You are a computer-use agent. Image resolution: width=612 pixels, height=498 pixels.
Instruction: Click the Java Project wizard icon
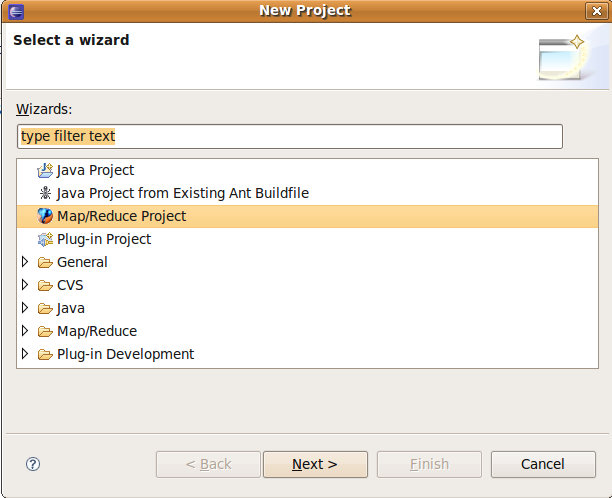pos(44,171)
